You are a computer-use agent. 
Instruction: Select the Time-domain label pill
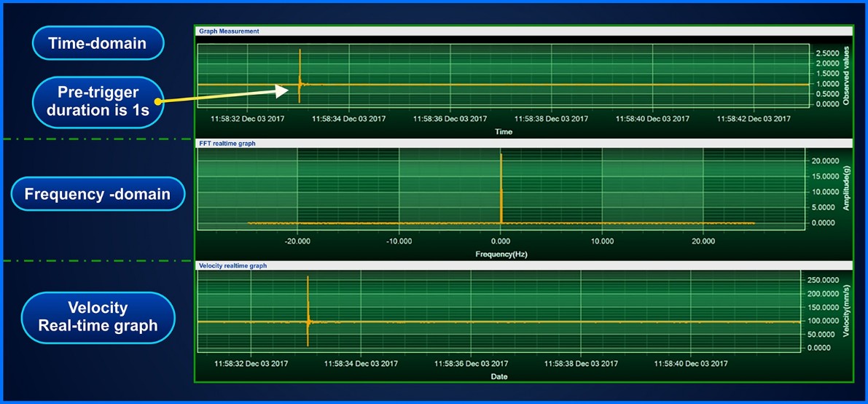[x=98, y=43]
